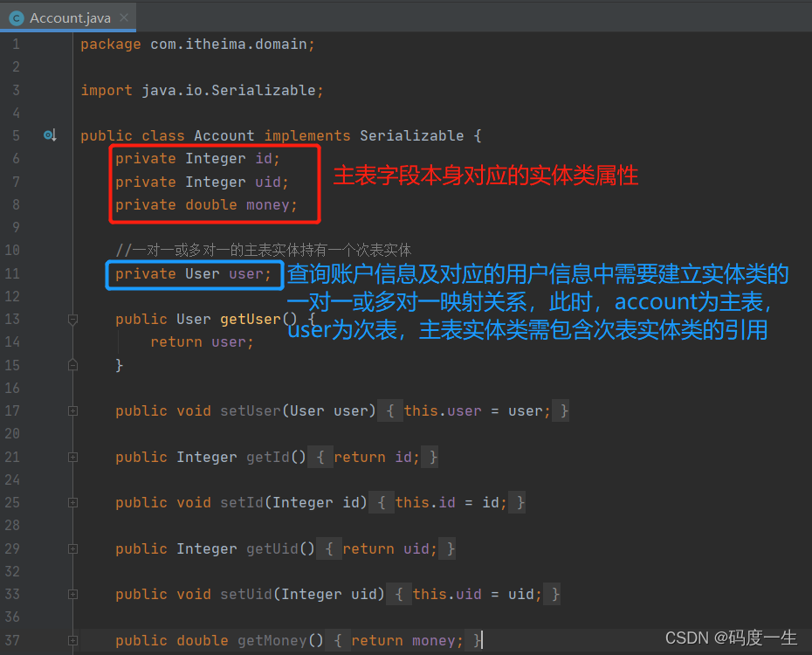Screen dimensions: 812x655
Task: Click the field 'private Integer id;'
Action: [197, 158]
